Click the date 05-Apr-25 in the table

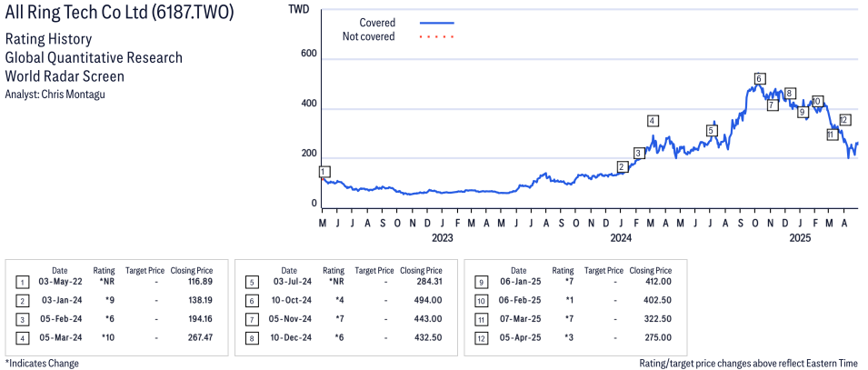coord(519,336)
